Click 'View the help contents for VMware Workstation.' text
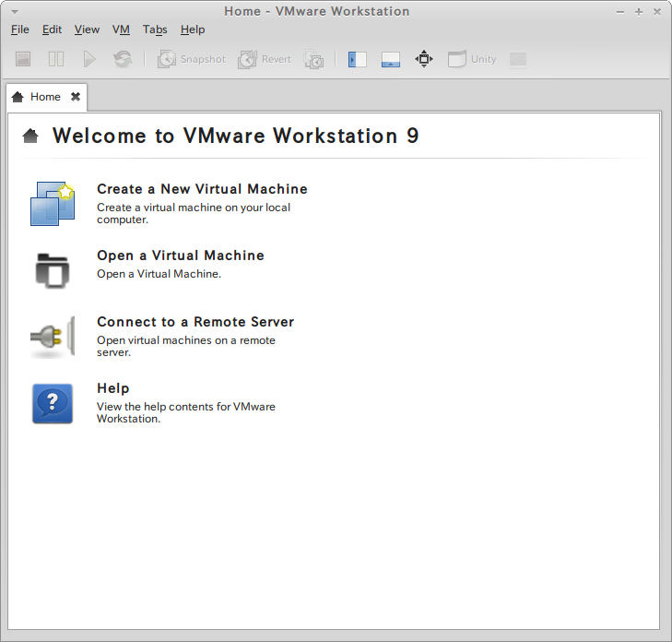672x642 pixels. point(186,412)
